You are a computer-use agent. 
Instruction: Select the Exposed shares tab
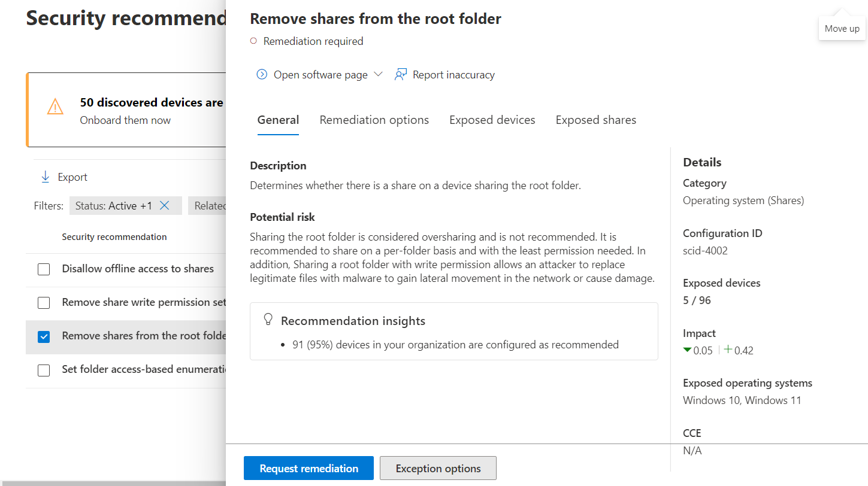[x=596, y=120]
